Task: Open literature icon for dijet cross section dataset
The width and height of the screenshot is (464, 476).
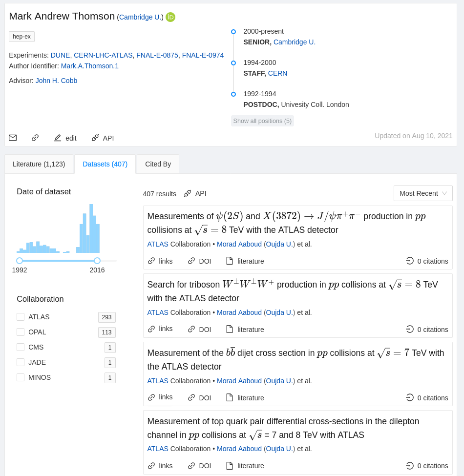Action: click(x=230, y=397)
